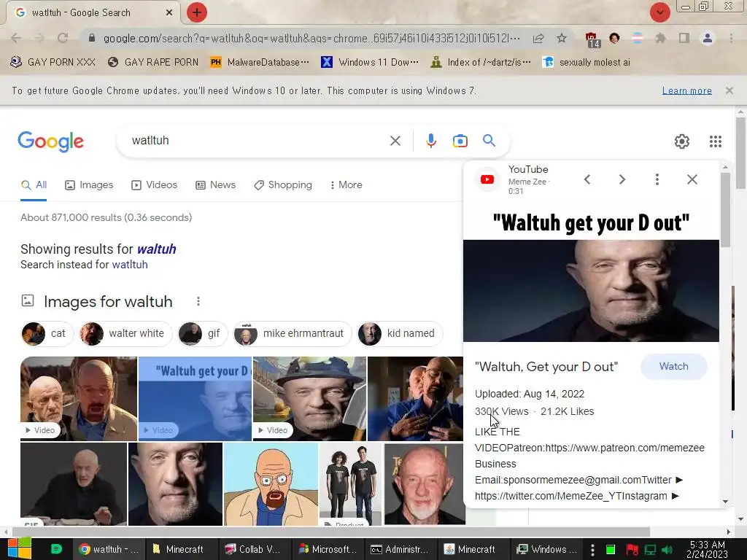Toggle the Chrome side panel icon
This screenshot has height=560, width=747.
pos(684,38)
